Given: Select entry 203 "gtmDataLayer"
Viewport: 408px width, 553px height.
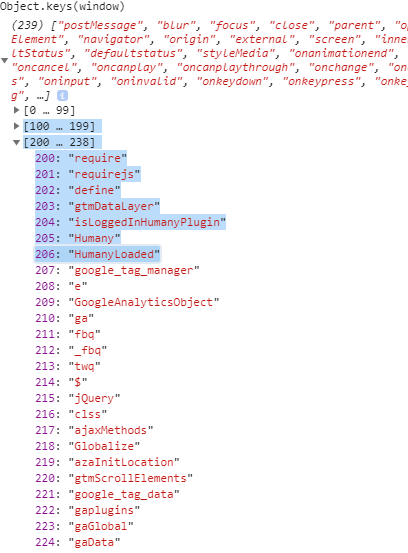Looking at the screenshot, I should tap(97, 206).
